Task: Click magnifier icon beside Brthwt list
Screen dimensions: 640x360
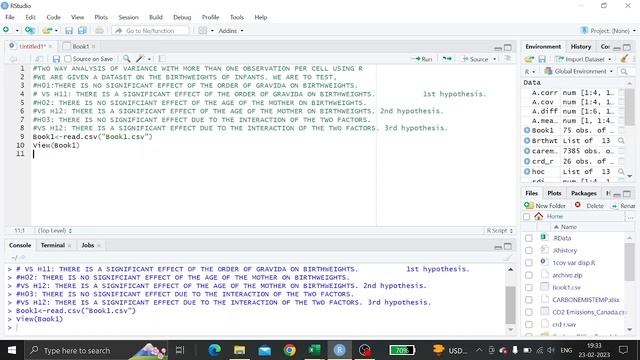Action: coord(621,140)
